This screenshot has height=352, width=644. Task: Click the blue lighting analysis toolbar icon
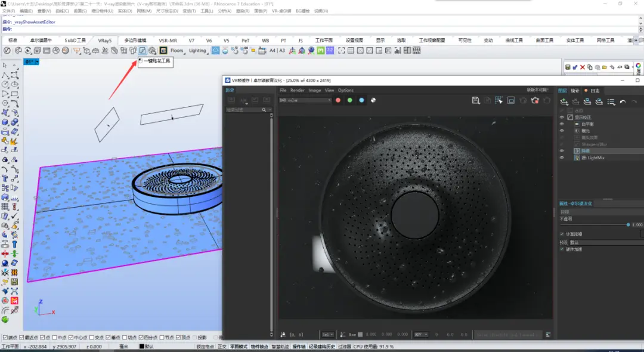click(216, 51)
